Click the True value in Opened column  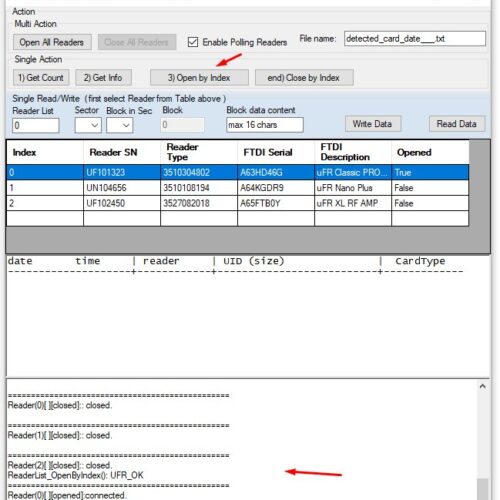(430, 172)
